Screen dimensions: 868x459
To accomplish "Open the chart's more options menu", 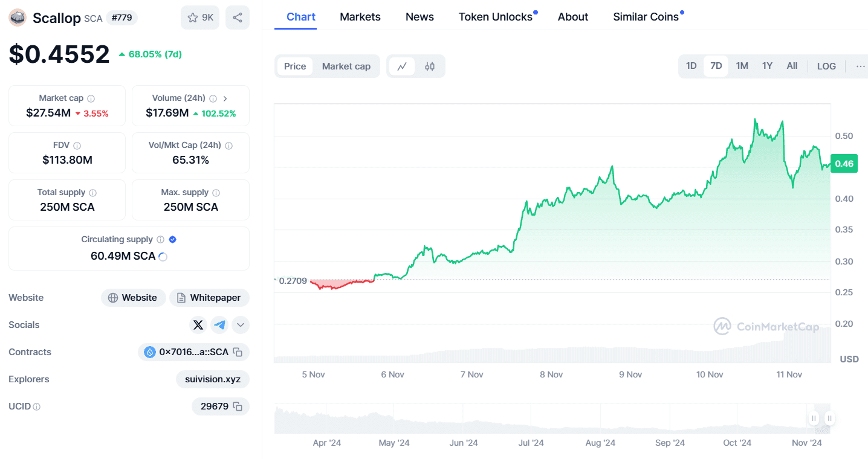I will (860, 66).
